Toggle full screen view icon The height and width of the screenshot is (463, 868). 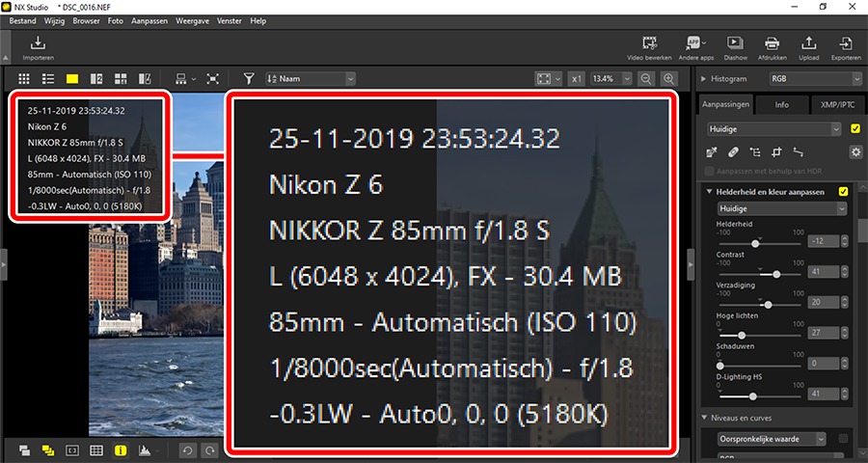pyautogui.click(x=212, y=79)
